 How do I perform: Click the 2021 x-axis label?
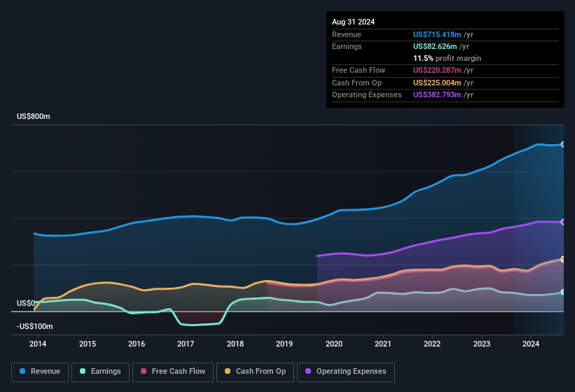tap(383, 344)
